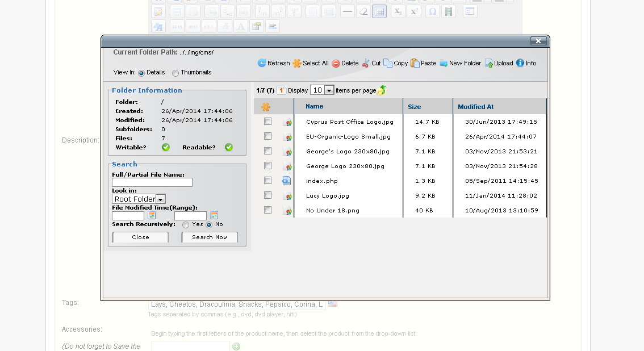Check the box for Cyprus Post Office Logo.jpg
The height and width of the screenshot is (351, 644).
[268, 122]
